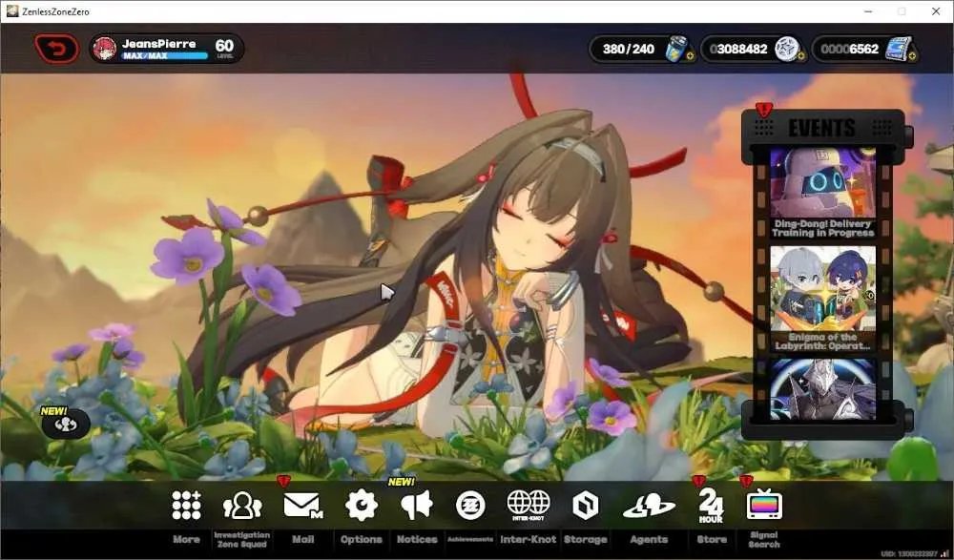Add film currency with plus button
The image size is (954, 560).
(912, 56)
